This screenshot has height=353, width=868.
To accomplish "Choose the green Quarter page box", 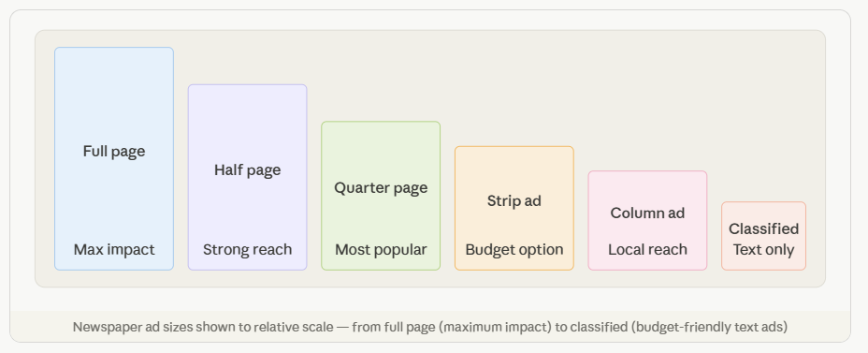I will (381, 196).
